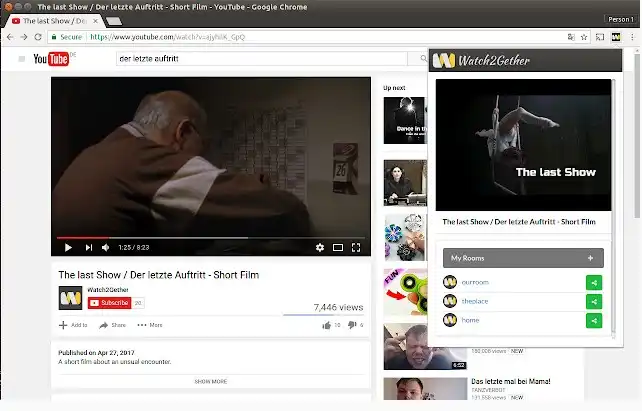The height and width of the screenshot is (411, 642).
Task: Enter fullscreen mode
Action: point(356,247)
